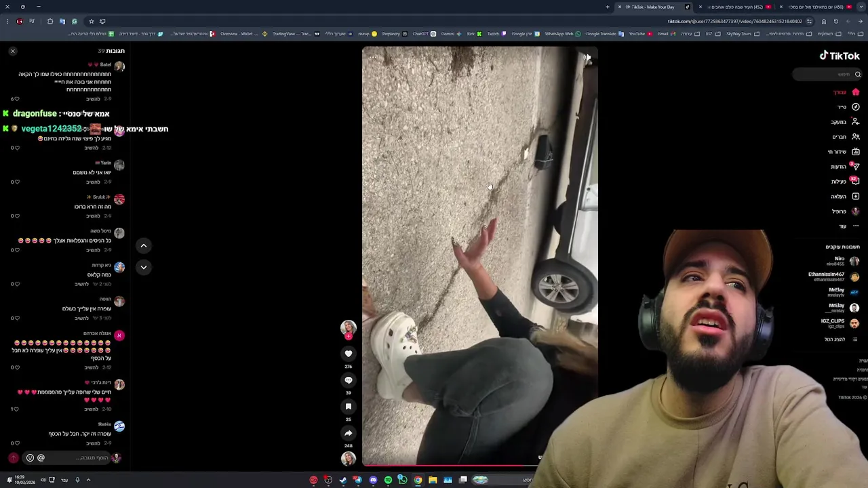Click the @ mention icon in comment box

coord(41,458)
